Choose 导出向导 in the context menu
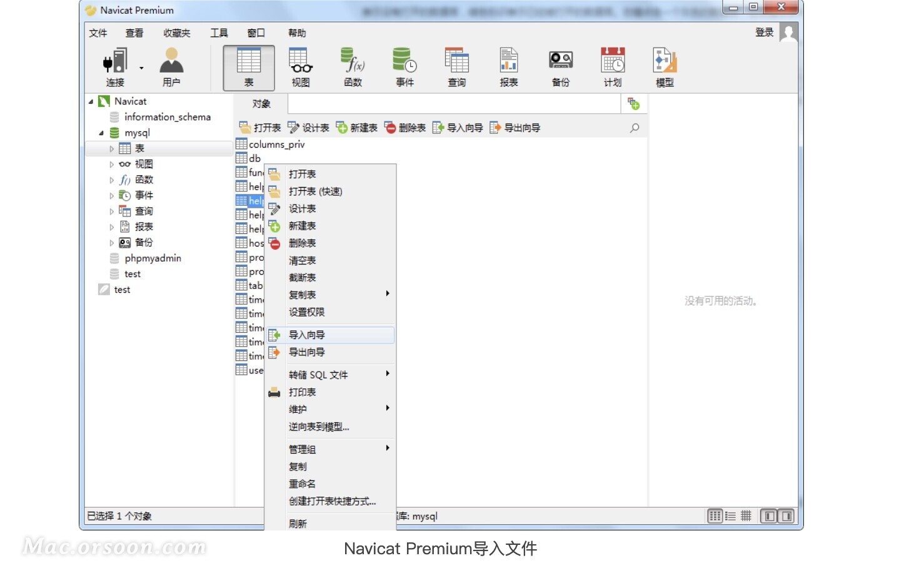924x563 pixels. click(x=331, y=352)
